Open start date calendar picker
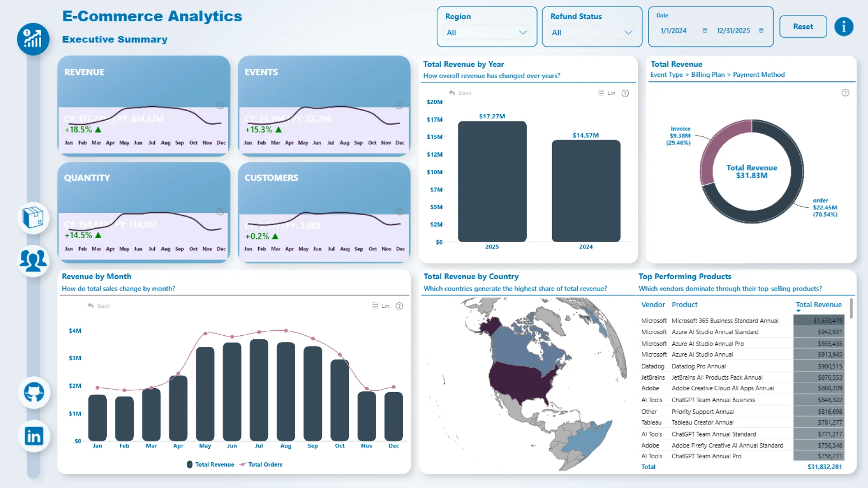The height and width of the screenshot is (488, 868). tap(704, 31)
